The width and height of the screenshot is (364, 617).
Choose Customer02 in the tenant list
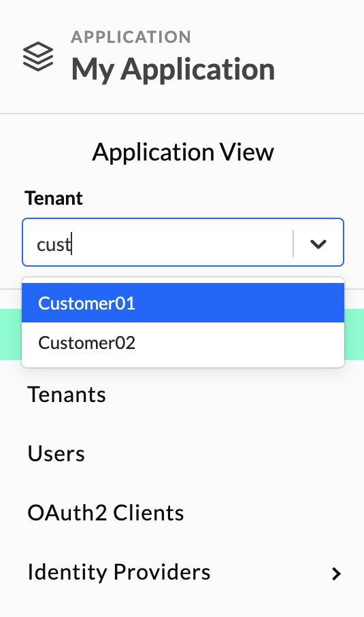coord(183,342)
